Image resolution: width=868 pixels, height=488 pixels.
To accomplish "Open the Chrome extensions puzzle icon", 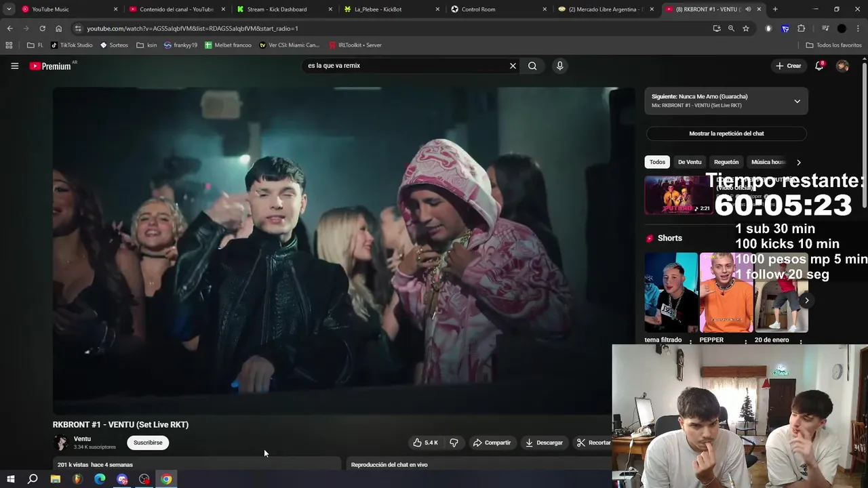I will coord(801,28).
